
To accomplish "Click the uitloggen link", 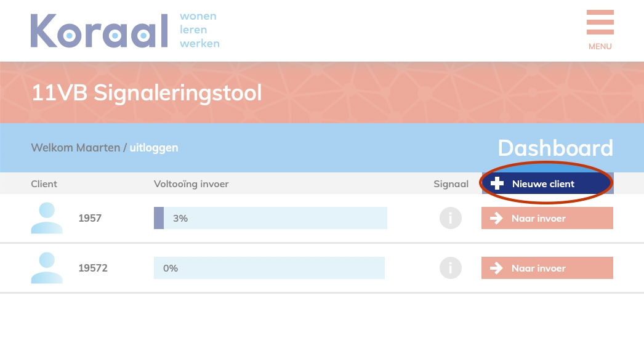I will point(154,148).
